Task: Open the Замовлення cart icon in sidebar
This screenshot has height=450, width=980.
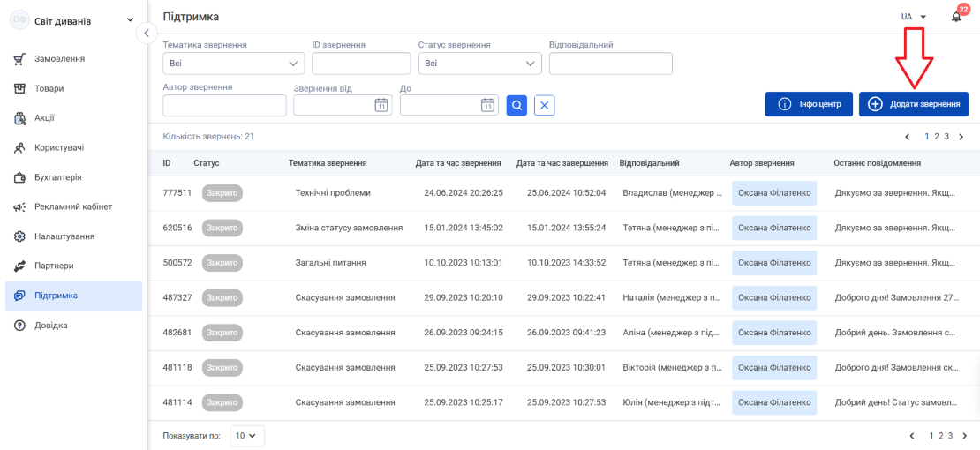Action: click(19, 59)
